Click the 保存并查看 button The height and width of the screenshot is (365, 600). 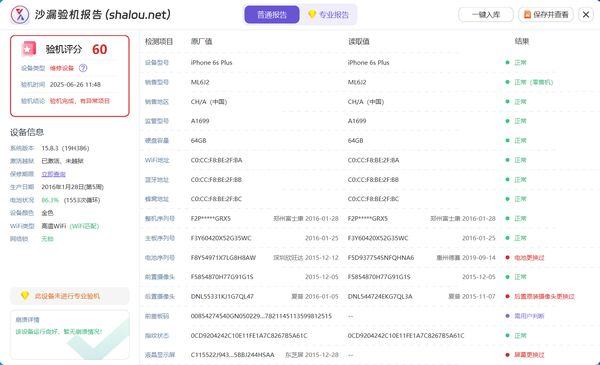tap(546, 15)
